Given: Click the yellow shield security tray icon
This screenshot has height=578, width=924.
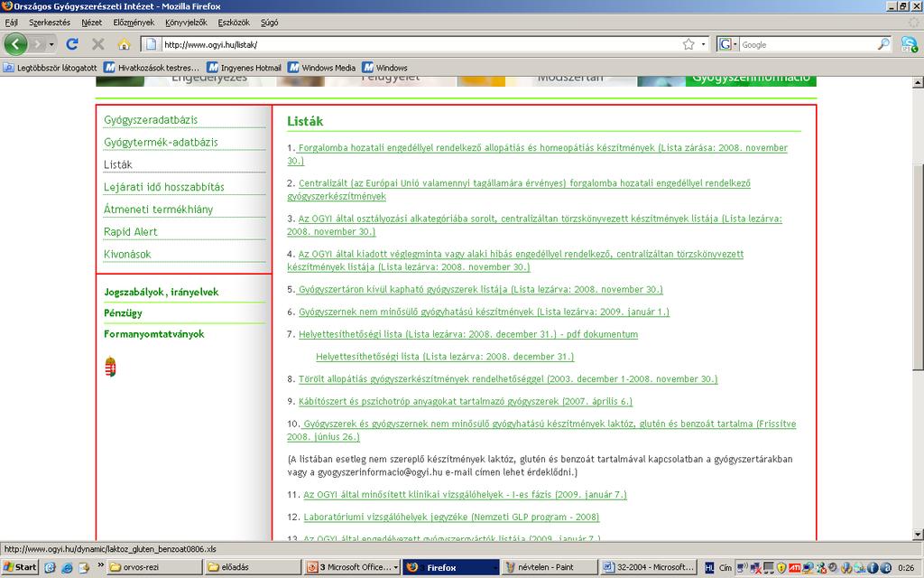Looking at the screenshot, I should 781,567.
